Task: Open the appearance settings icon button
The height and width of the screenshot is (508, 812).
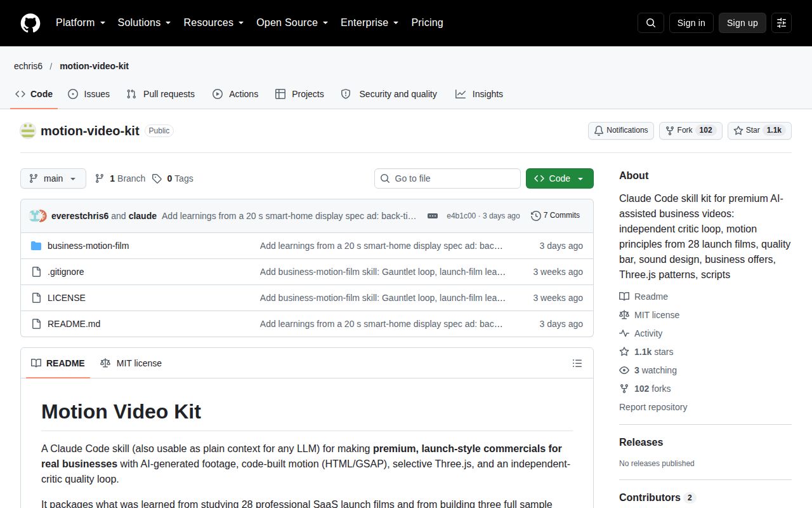Action: 782,23
